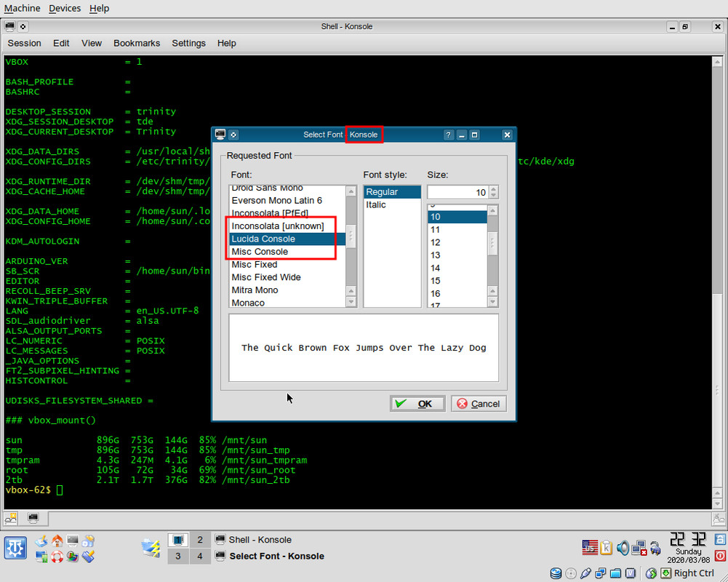Click the US keyboard layout flag icon
Viewport: 728px width, 582px height.
coord(590,548)
